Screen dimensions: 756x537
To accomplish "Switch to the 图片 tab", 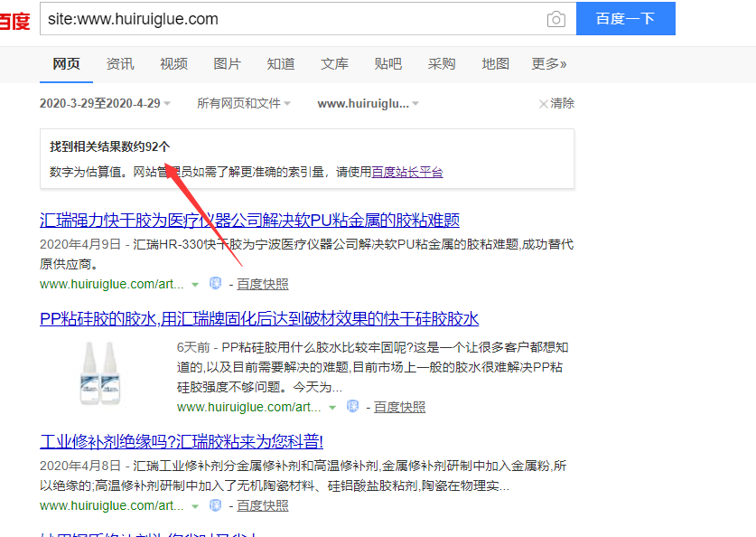I will pos(227,63).
